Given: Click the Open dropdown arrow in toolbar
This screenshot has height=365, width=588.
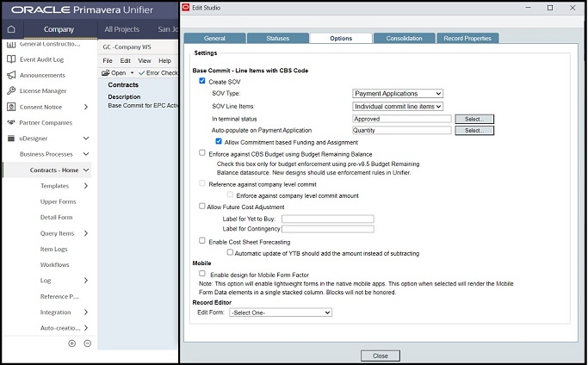Looking at the screenshot, I should click(132, 73).
